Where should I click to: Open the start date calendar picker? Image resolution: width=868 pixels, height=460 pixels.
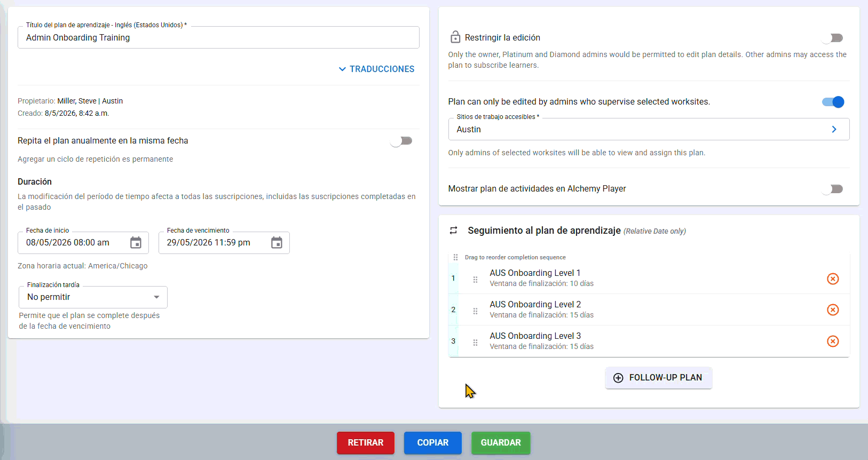click(x=136, y=243)
